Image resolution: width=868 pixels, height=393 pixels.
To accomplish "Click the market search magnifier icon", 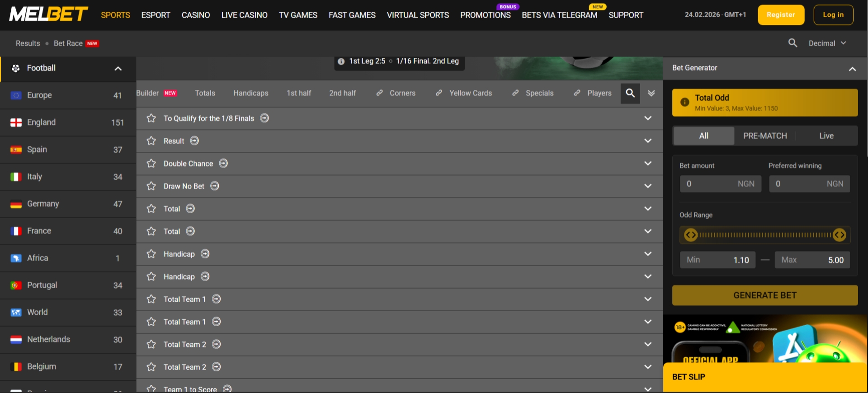I will pos(630,93).
